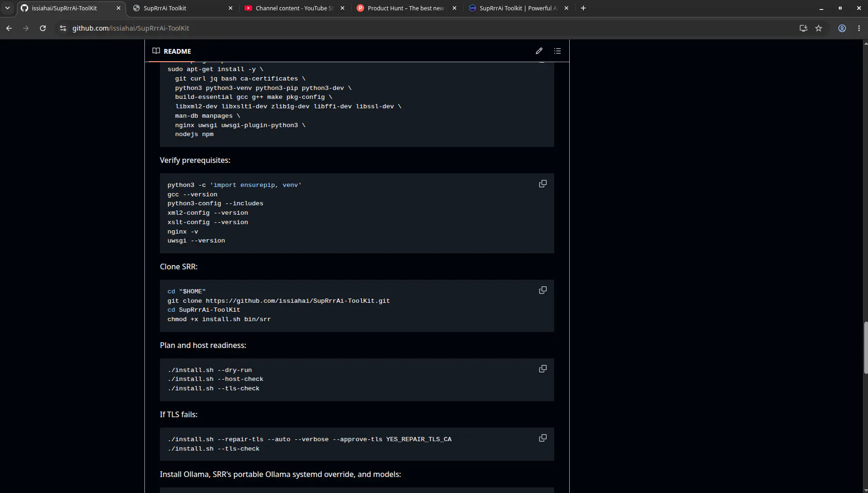Image resolution: width=868 pixels, height=493 pixels.
Task: Click the 'Plan and host readiness:' text
Action: click(x=203, y=345)
